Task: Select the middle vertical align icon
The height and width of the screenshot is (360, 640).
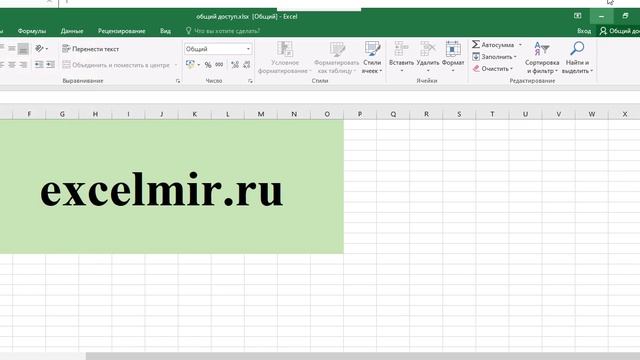Action: pyautogui.click(x=12, y=49)
